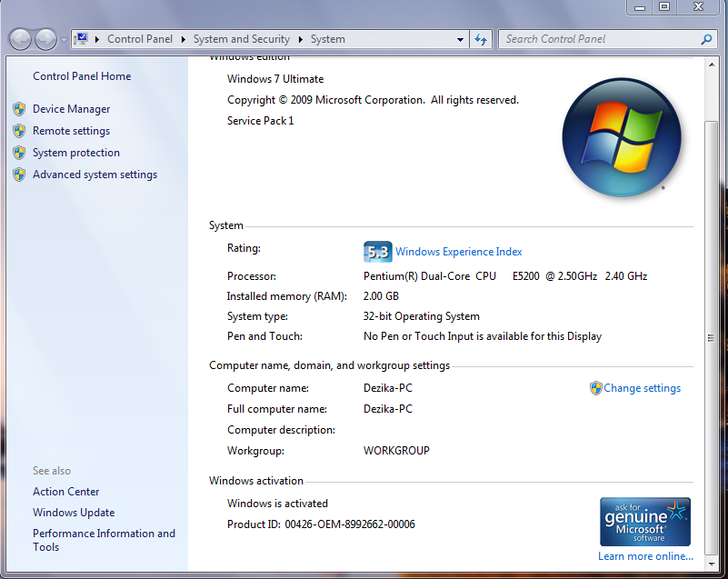This screenshot has width=728, height=579.
Task: Click the processor name E5200 text
Action: point(505,276)
